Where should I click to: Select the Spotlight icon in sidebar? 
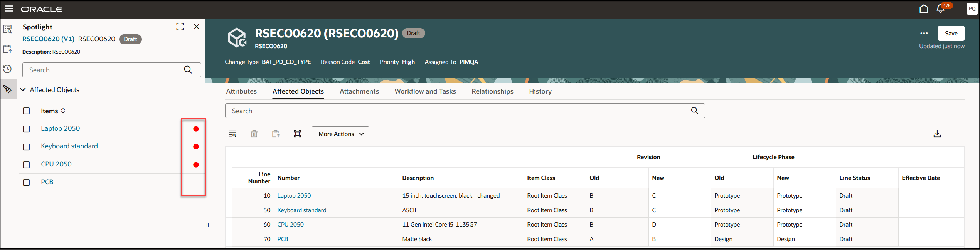coord(8,89)
